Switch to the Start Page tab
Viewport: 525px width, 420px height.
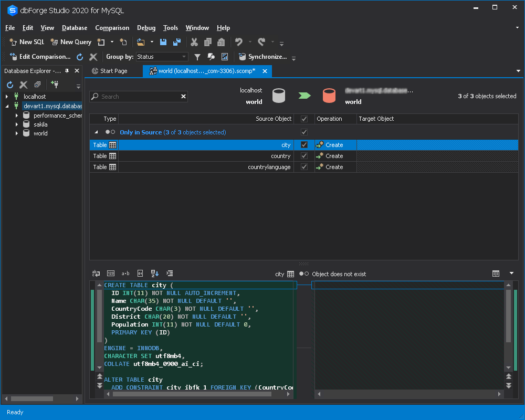tap(110, 71)
